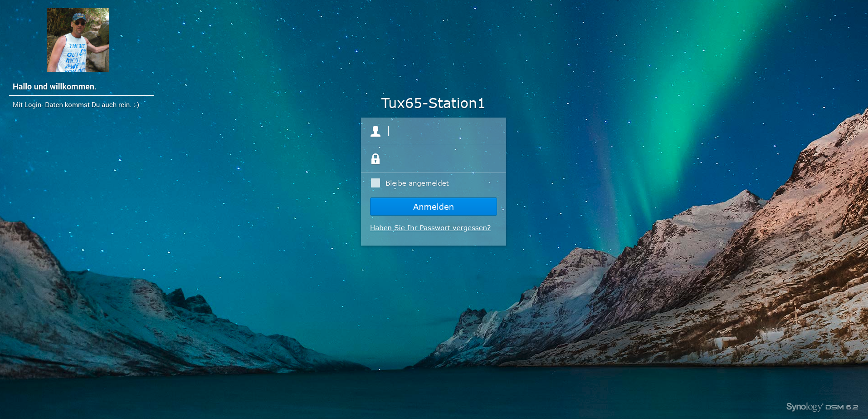Viewport: 868px width, 419px height.
Task: Click the padlock icon
Action: 375,159
